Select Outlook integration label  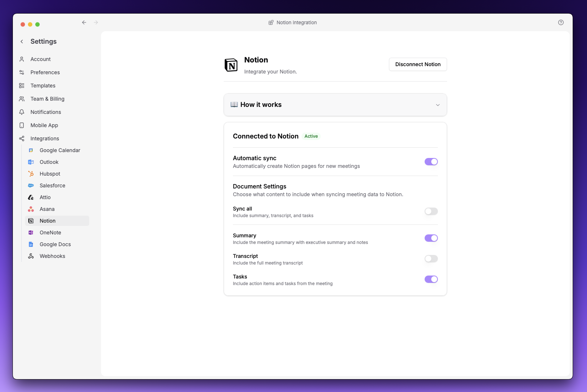pyautogui.click(x=49, y=162)
